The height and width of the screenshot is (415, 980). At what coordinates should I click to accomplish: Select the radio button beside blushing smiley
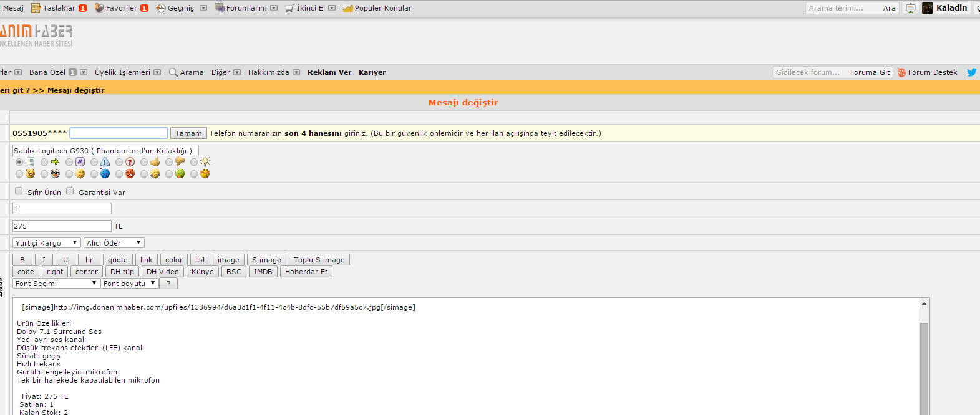point(194,174)
